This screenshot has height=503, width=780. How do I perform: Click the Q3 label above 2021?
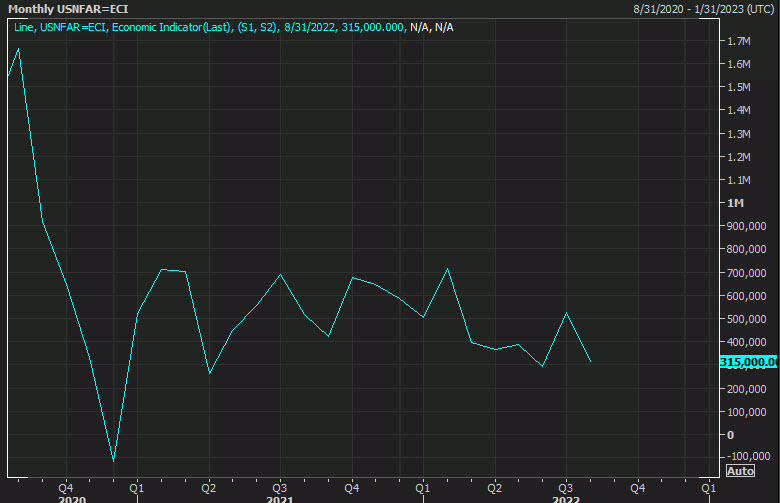point(280,488)
